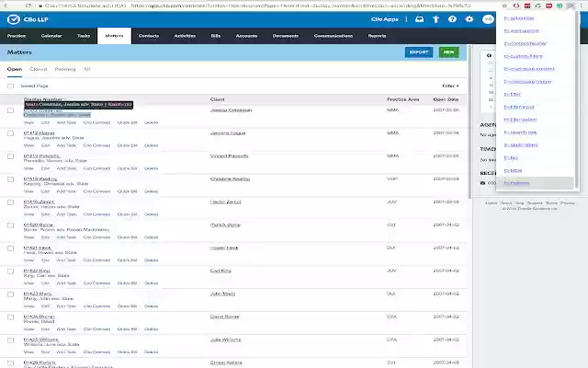Check the box for matter 01422 King
588x368 pixels.
coord(10,271)
